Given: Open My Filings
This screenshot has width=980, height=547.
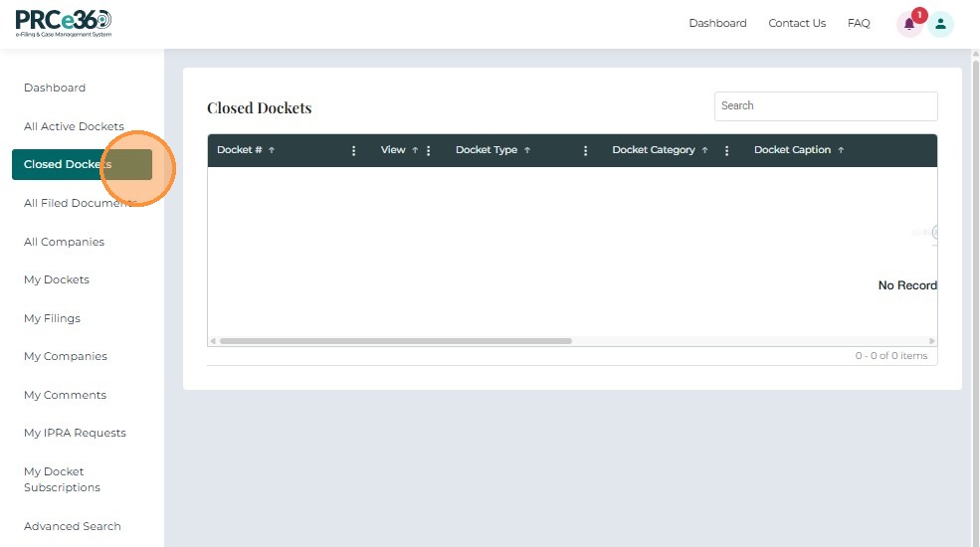Looking at the screenshot, I should click(52, 318).
